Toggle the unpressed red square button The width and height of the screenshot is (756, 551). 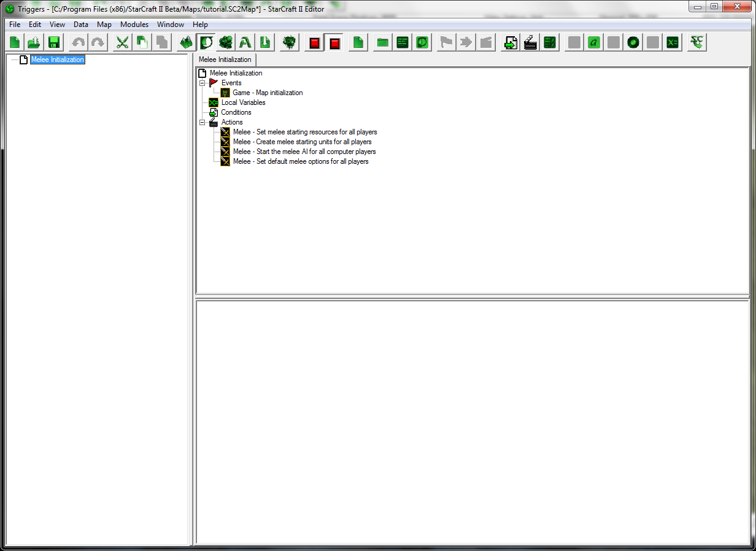314,42
